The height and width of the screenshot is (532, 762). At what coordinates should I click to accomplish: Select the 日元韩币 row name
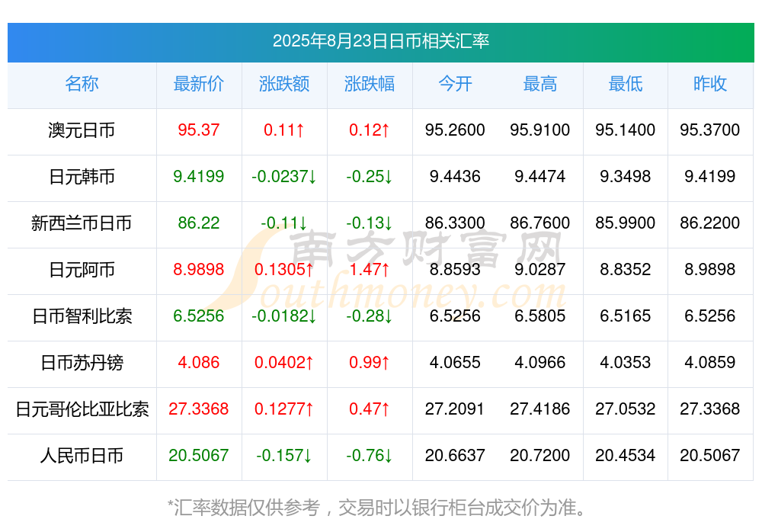coord(82,177)
